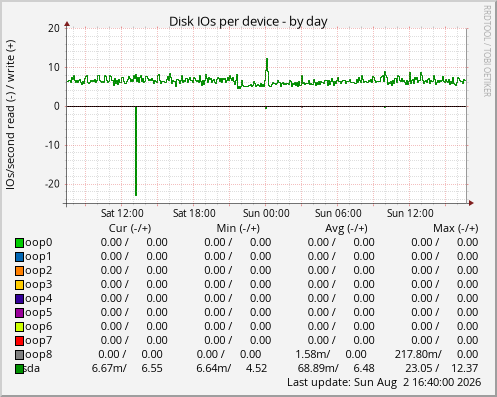Click the yellow oop3 legend swatch

point(19,285)
